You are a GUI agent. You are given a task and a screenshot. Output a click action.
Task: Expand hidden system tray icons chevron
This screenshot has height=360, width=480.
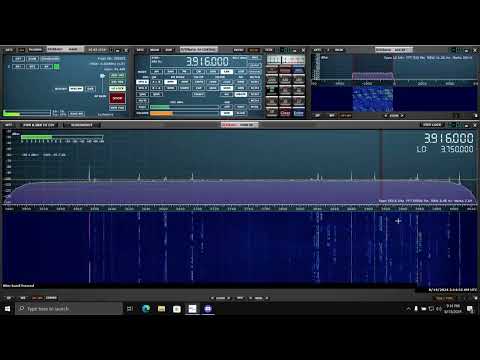pos(408,309)
